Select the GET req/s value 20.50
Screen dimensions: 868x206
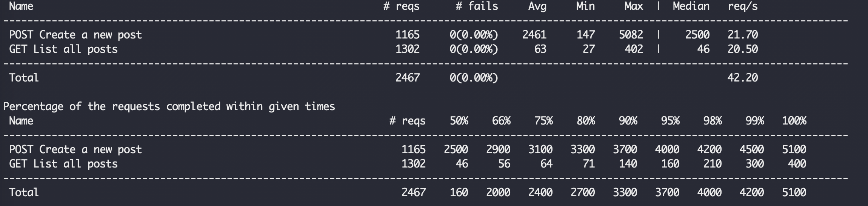742,49
